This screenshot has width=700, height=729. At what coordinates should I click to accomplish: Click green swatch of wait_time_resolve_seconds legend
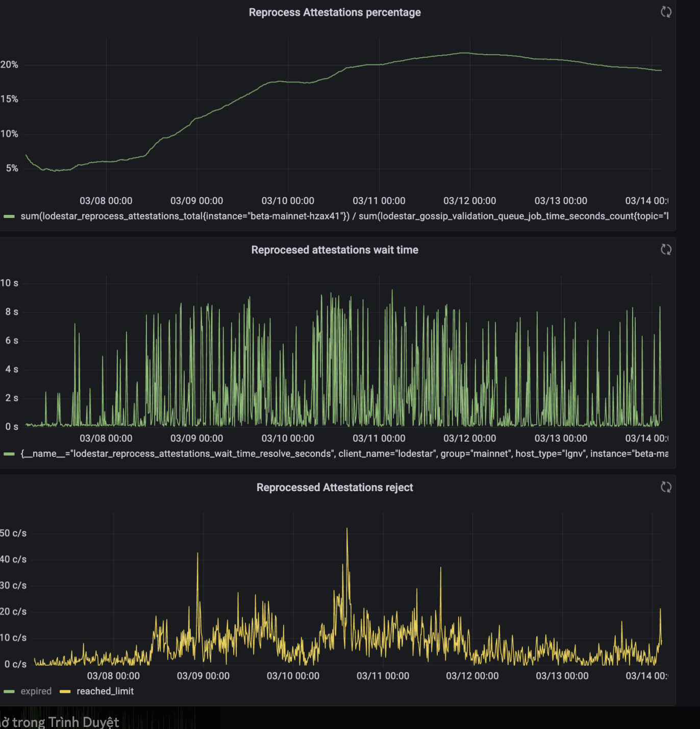pos(9,454)
